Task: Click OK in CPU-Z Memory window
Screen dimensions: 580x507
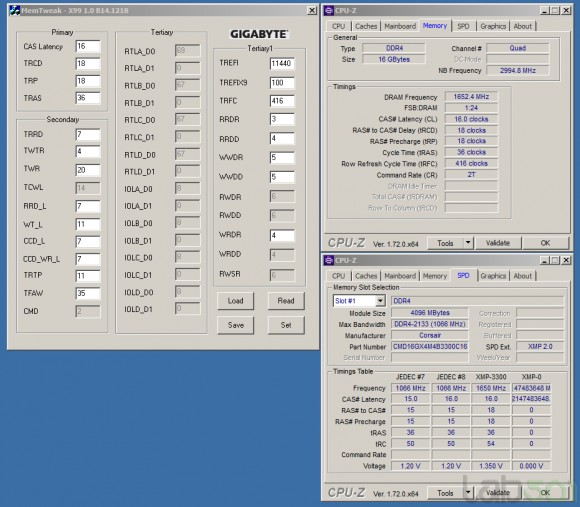Action: coord(545,243)
